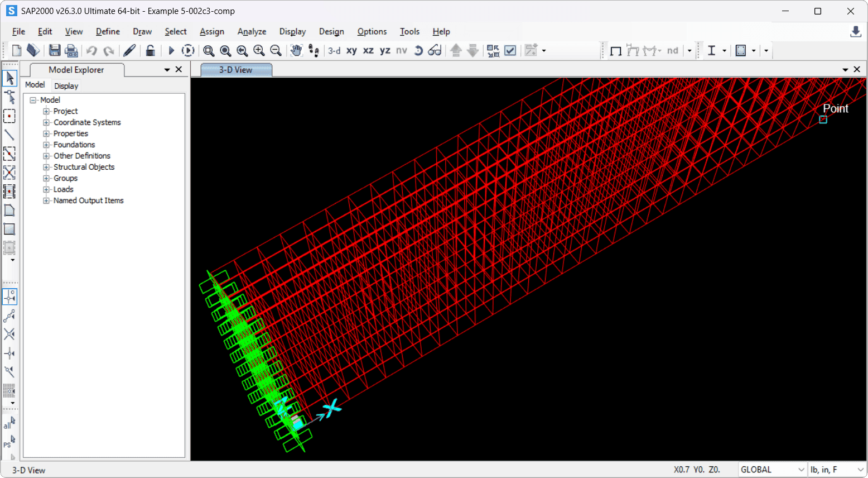Run analysis with the play arrow icon
Viewport: 868px width, 478px height.
[x=171, y=51]
